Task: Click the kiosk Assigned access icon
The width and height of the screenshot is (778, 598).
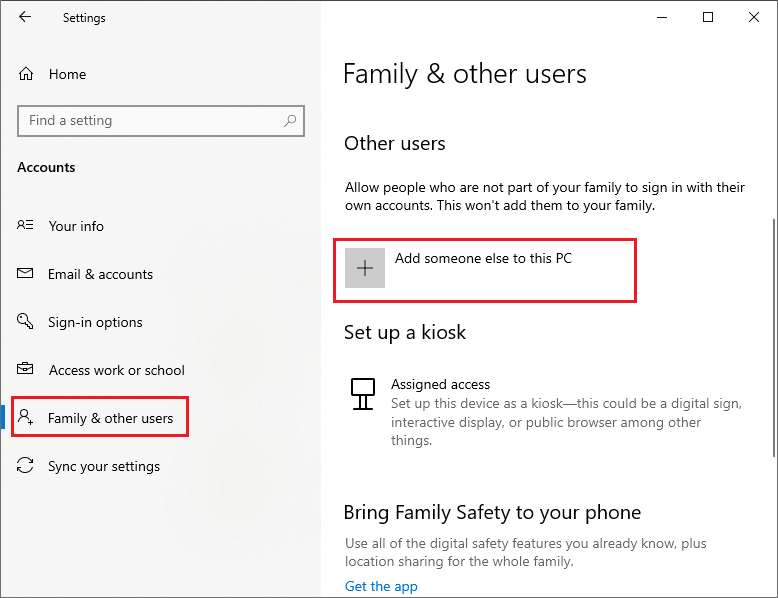Action: 363,394
